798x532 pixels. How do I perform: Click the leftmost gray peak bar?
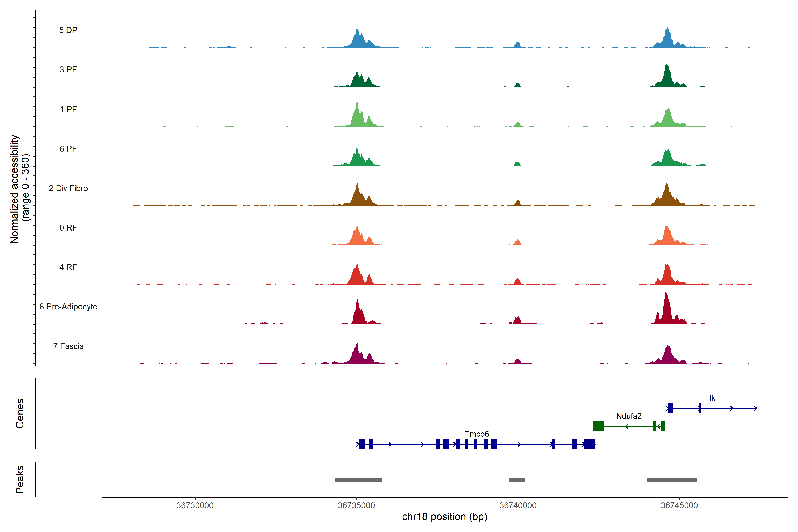(x=358, y=480)
